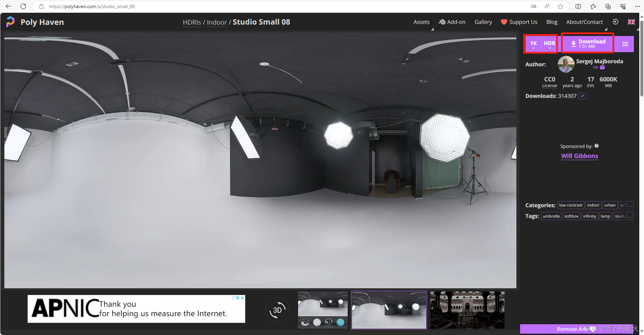The width and height of the screenshot is (644, 335).
Task: Open the favorites list icon
Action: point(593,6)
